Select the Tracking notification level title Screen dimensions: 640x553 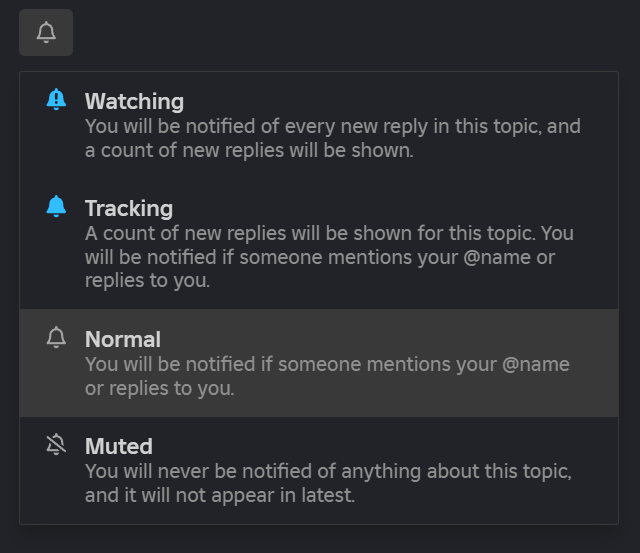pyautogui.click(x=128, y=208)
